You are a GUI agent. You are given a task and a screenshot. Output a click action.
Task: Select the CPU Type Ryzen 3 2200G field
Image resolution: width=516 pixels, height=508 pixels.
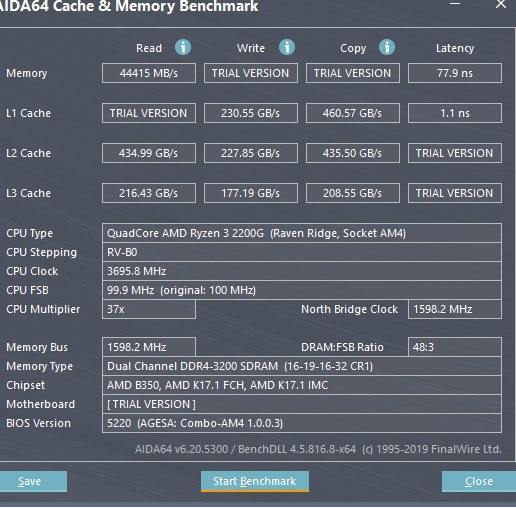(x=302, y=233)
